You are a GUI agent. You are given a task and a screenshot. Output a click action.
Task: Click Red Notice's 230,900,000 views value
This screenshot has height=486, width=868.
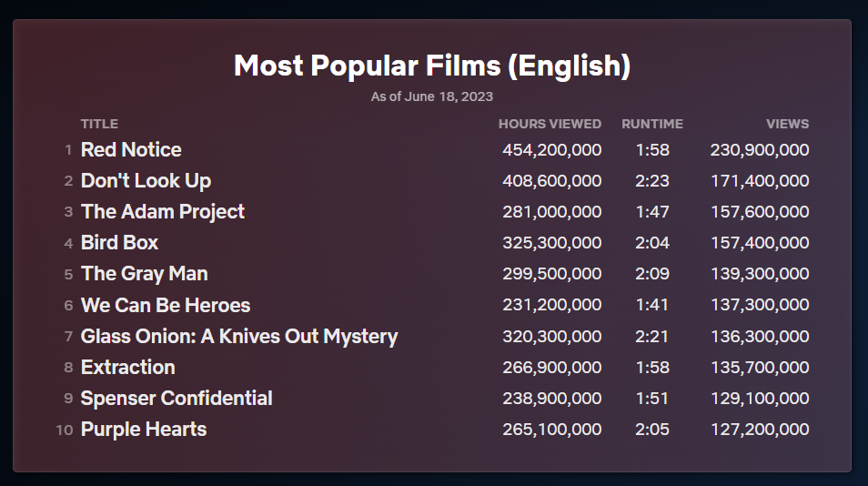tap(759, 150)
